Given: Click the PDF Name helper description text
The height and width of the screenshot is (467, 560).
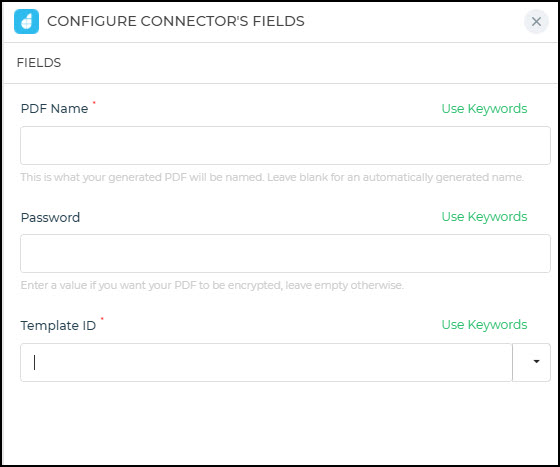Looking at the screenshot, I should point(272,177).
